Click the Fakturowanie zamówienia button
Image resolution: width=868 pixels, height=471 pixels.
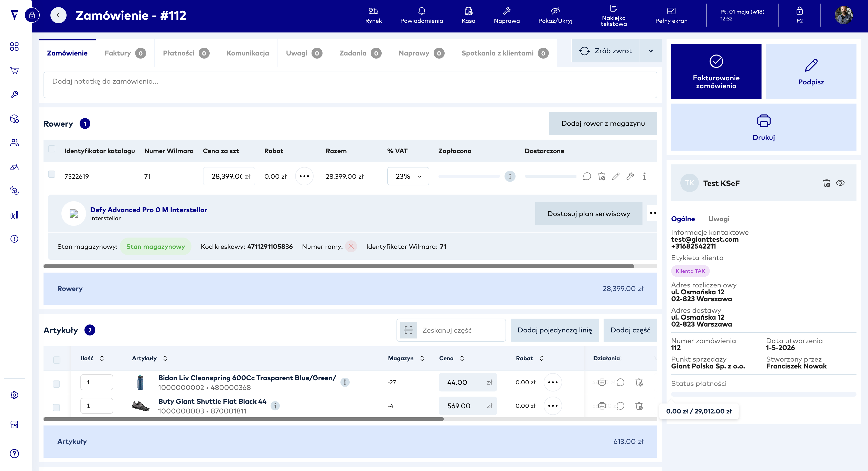pyautogui.click(x=716, y=71)
